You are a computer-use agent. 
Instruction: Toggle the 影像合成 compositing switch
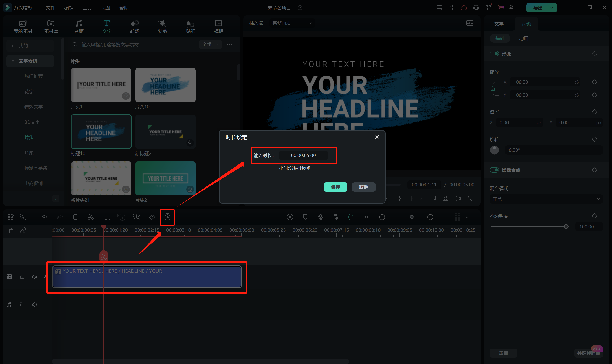tap(494, 170)
